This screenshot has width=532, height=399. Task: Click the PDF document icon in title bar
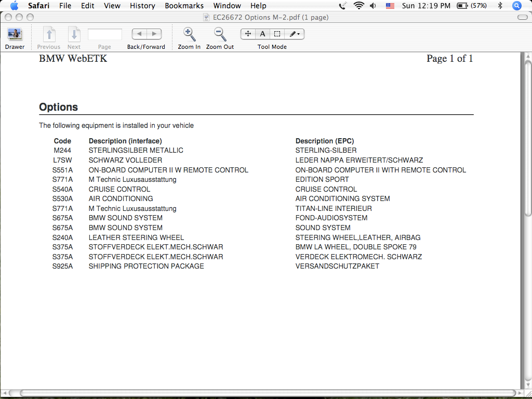[206, 17]
